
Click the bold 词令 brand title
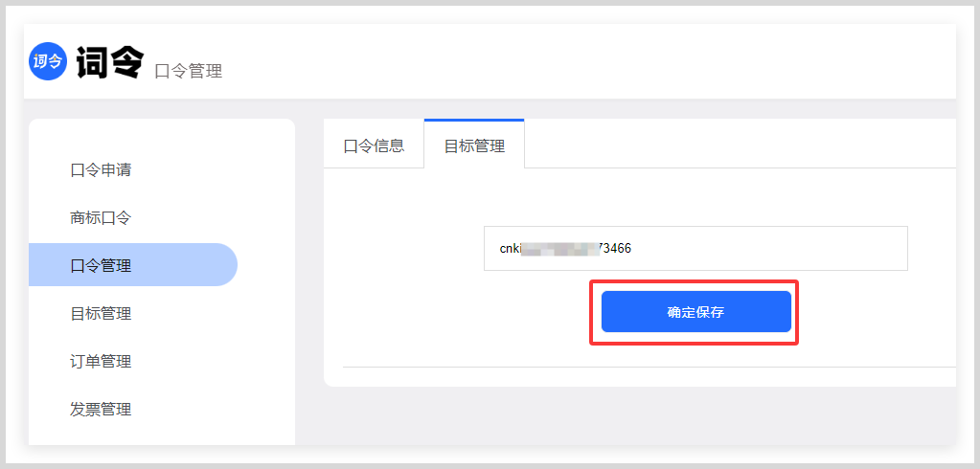(x=110, y=63)
